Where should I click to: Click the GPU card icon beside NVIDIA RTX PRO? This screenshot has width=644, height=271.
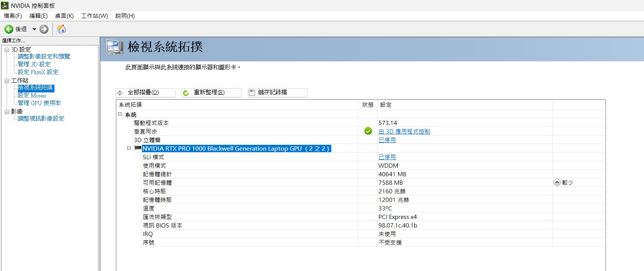point(138,148)
